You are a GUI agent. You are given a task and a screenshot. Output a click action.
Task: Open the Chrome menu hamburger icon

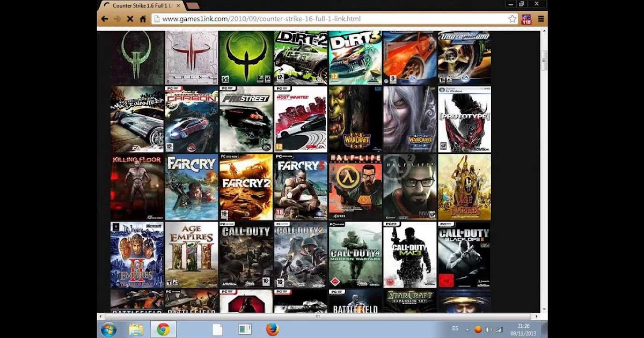(x=540, y=19)
